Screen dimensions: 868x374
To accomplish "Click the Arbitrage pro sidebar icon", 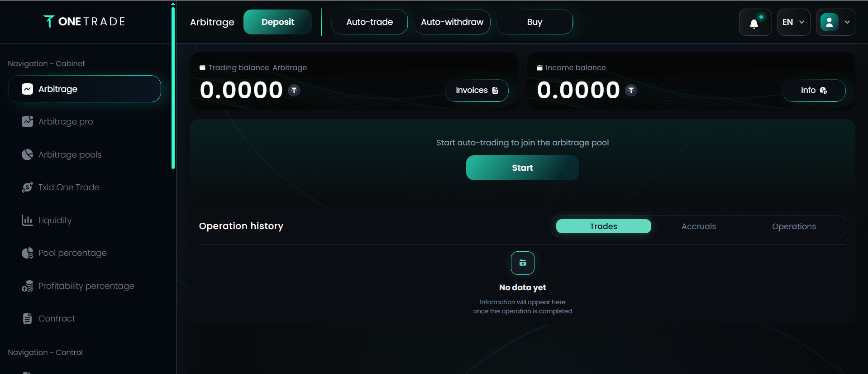I will click(x=27, y=121).
